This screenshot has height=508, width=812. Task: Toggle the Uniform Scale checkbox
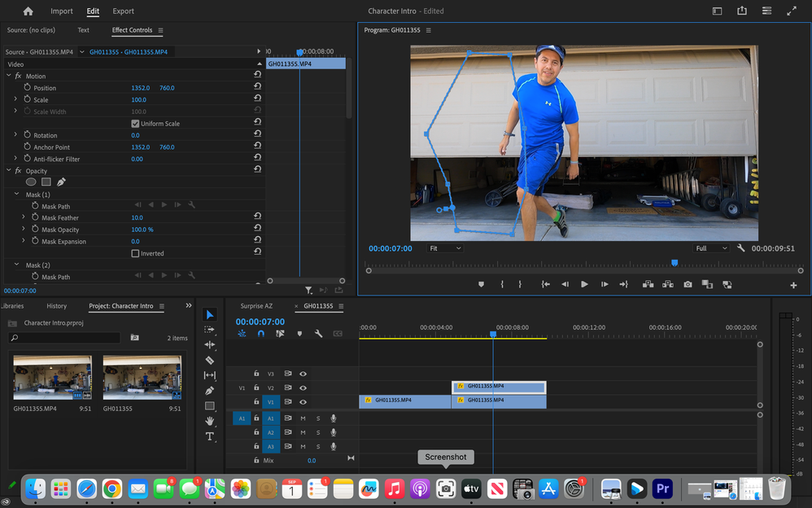coord(135,124)
